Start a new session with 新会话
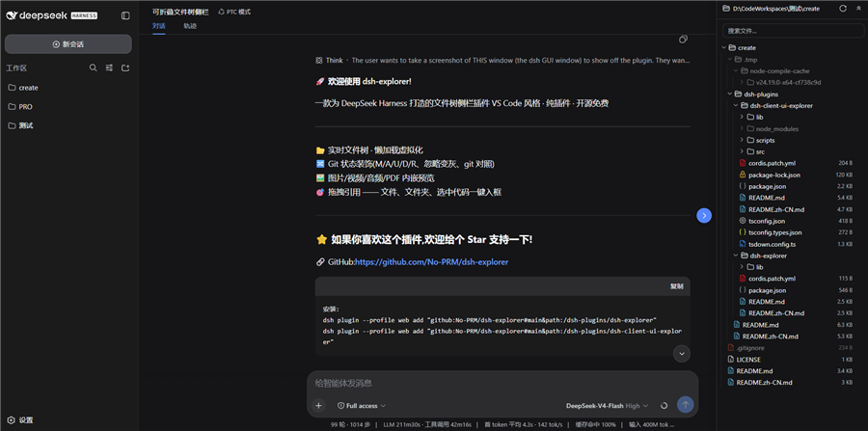The image size is (868, 431). point(68,44)
